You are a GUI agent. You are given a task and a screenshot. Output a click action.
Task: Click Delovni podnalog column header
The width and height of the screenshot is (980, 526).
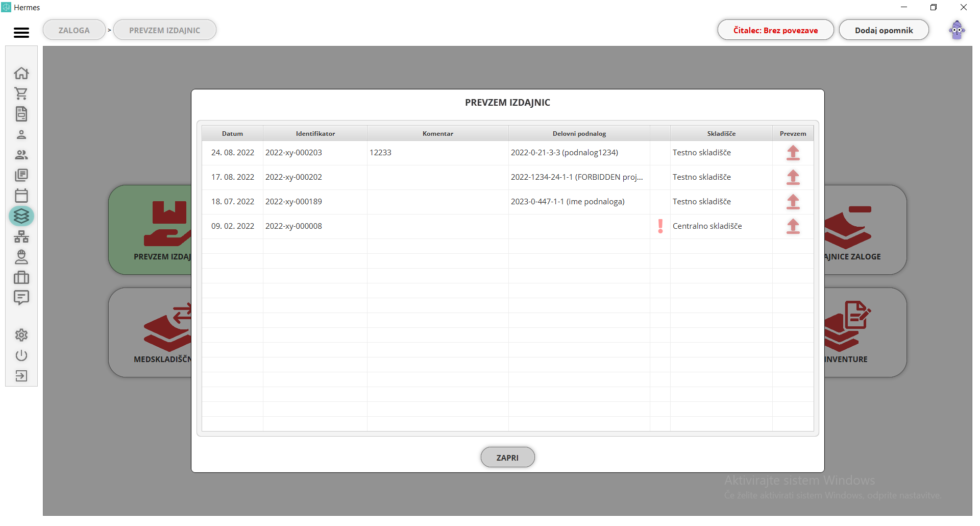click(579, 133)
